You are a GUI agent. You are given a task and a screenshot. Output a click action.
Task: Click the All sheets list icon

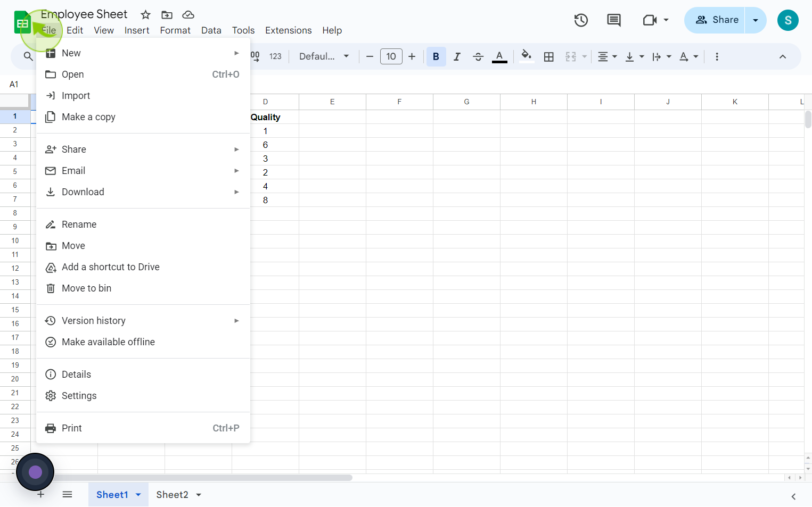click(x=67, y=495)
